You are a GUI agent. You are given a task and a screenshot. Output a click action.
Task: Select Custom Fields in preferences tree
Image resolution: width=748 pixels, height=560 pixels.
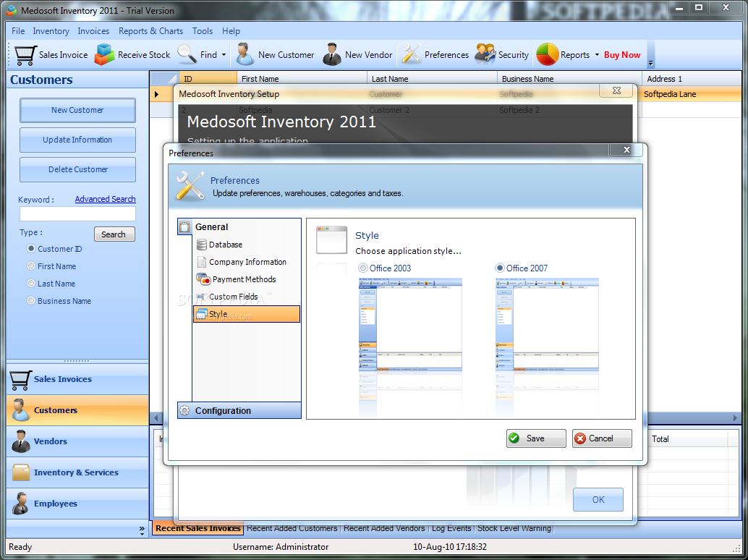click(x=227, y=297)
